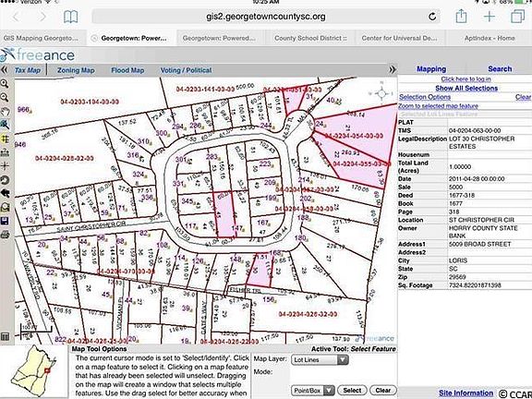
Task: Click the refresh circular arrow tool
Action: pos(5,180)
